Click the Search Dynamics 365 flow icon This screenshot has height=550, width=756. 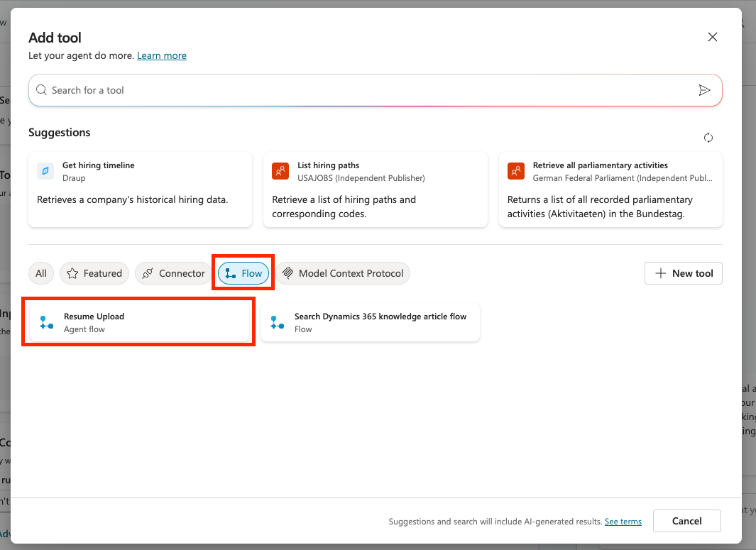(x=278, y=323)
